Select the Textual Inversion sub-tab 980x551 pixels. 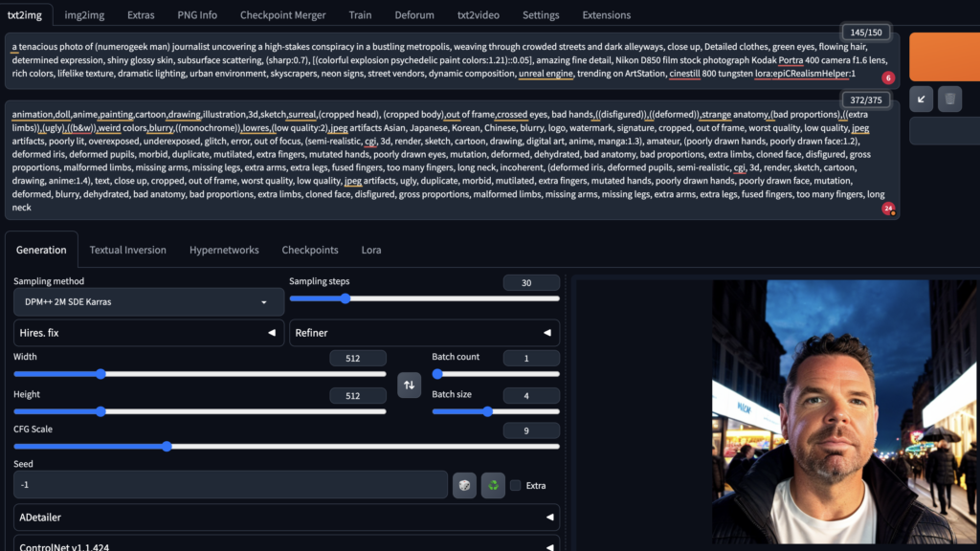[x=127, y=250]
